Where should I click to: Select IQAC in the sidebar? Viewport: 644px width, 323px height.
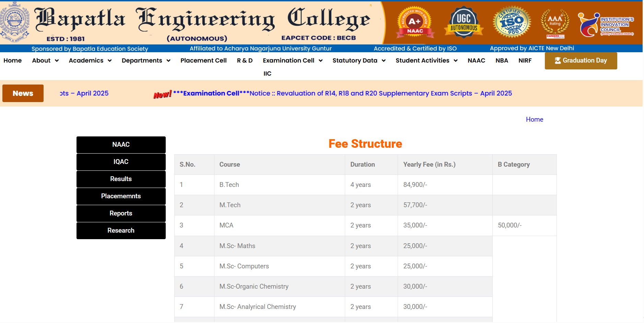click(x=121, y=162)
